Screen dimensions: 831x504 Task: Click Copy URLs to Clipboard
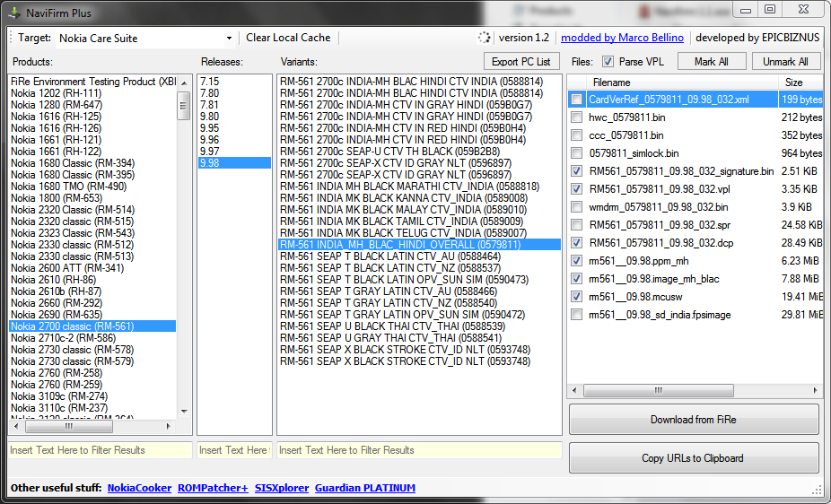(693, 458)
